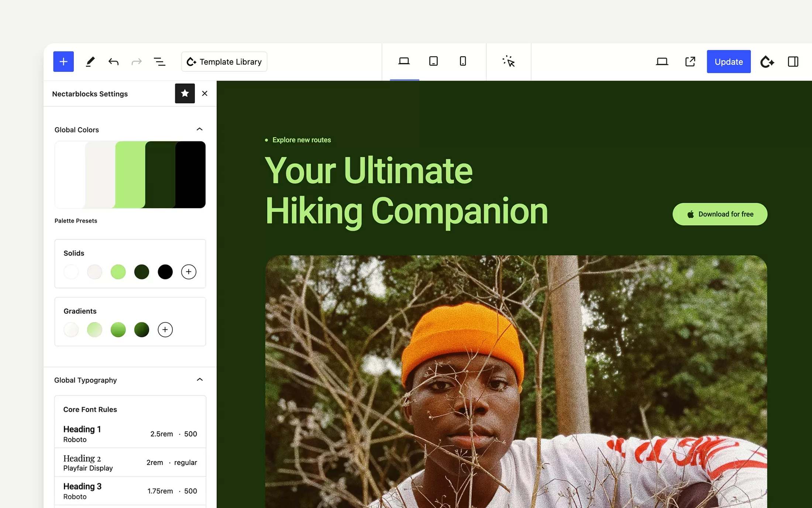Pick the light green solid swatch
This screenshot has width=812, height=508.
pos(118,272)
